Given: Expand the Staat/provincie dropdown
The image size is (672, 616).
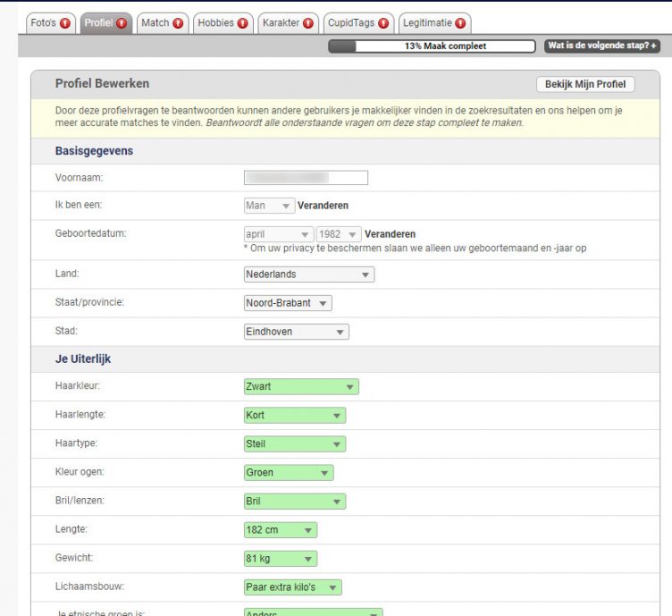Looking at the screenshot, I should tap(288, 303).
